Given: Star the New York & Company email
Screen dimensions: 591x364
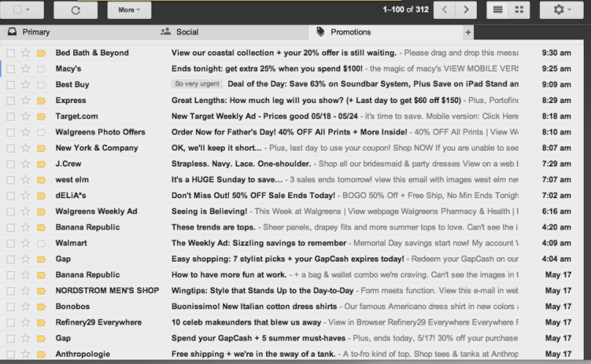Looking at the screenshot, I should [26, 148].
